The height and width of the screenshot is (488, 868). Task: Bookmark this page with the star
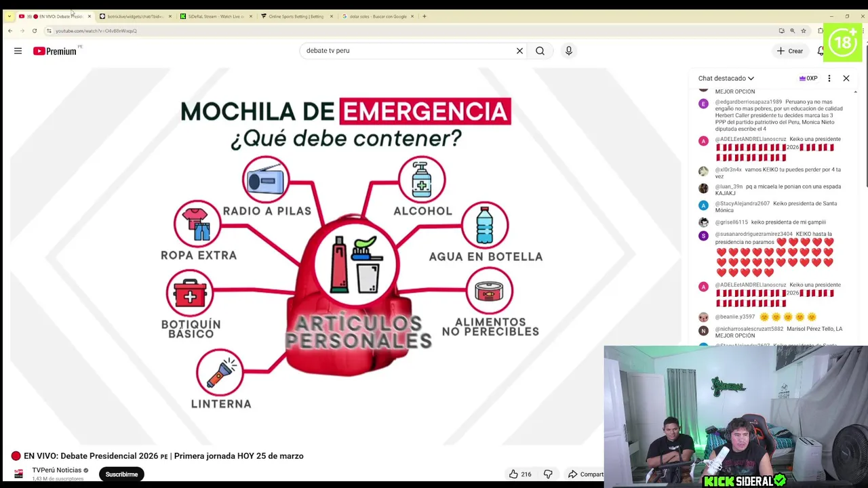tap(803, 30)
